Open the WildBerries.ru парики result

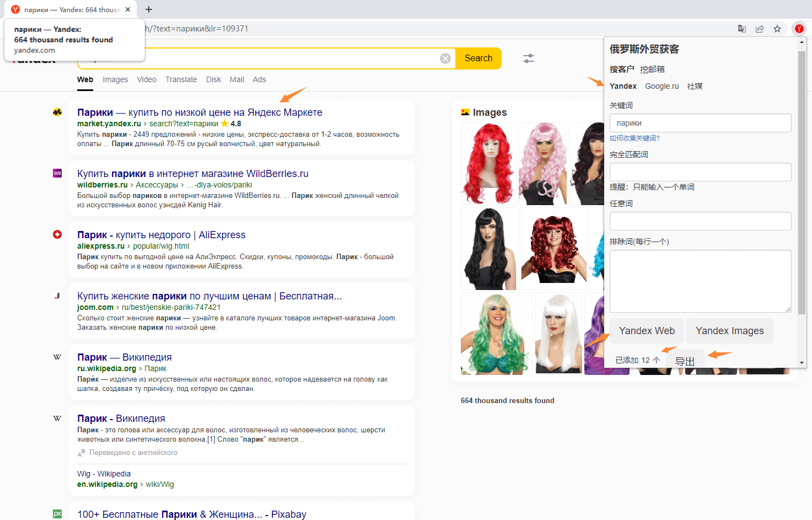click(x=193, y=174)
